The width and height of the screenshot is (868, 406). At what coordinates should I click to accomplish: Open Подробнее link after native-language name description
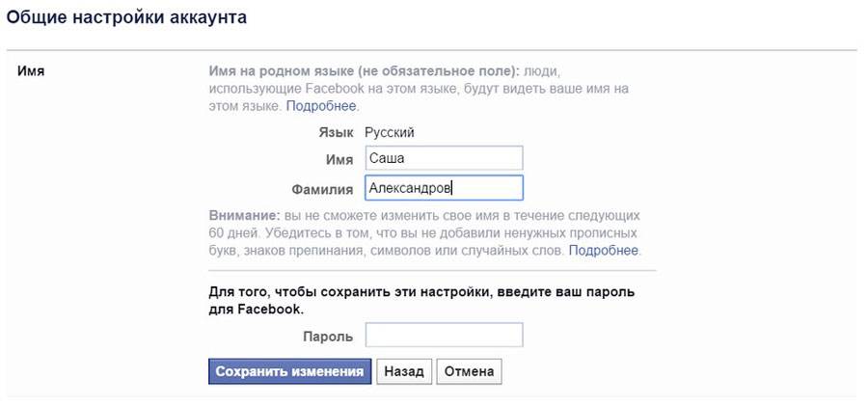pyautogui.click(x=322, y=105)
